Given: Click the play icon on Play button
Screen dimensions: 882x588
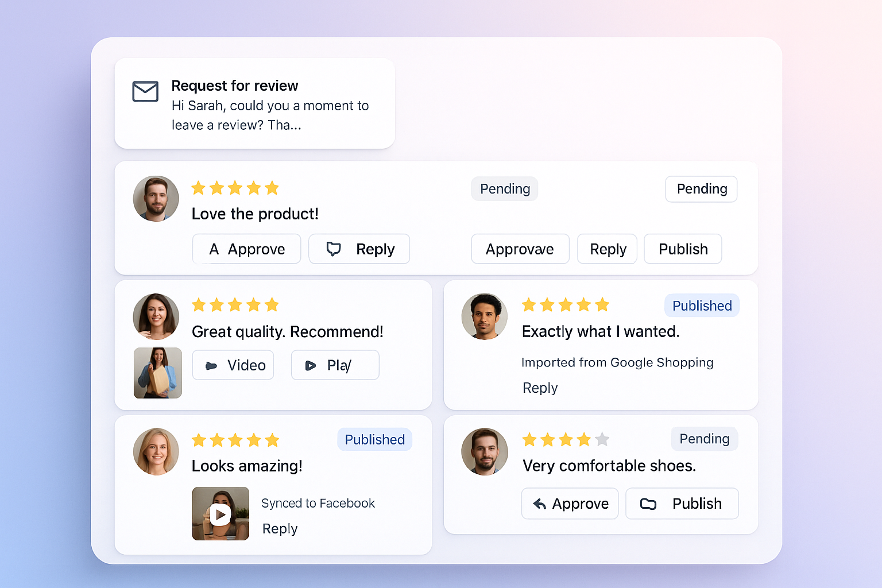Looking at the screenshot, I should coord(311,366).
